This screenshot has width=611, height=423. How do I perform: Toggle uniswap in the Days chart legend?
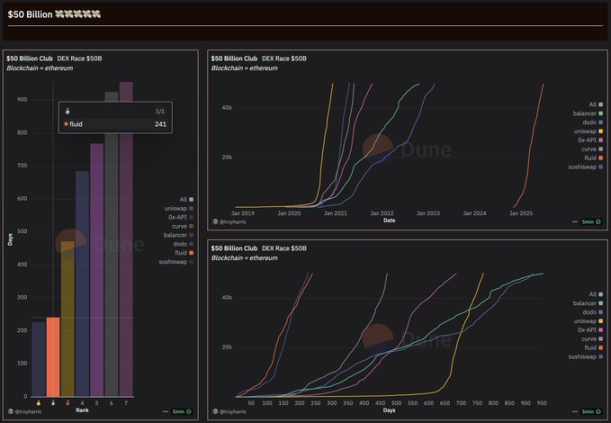[588, 321]
